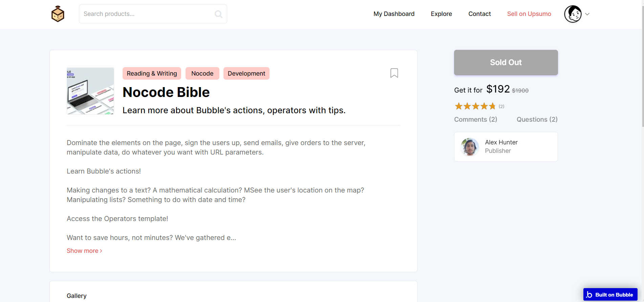Click the $192 price text
The width and height of the screenshot is (644, 302).
(x=498, y=89)
